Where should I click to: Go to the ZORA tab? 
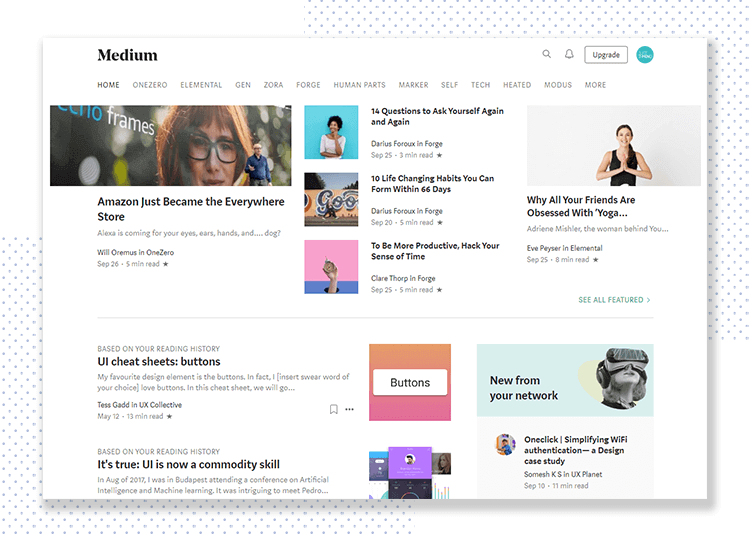pos(273,85)
